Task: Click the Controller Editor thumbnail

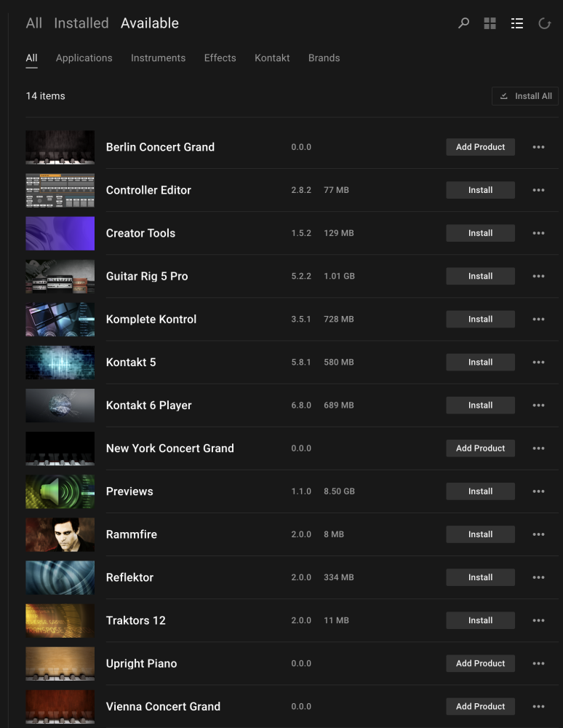Action: pos(60,190)
